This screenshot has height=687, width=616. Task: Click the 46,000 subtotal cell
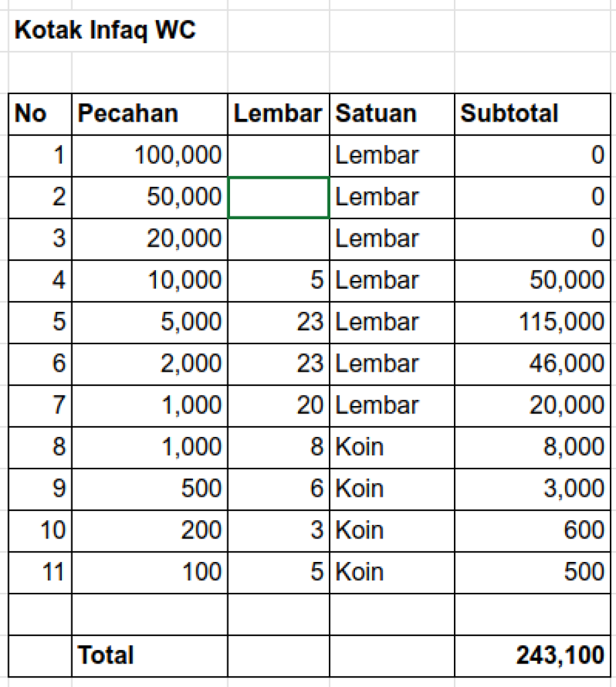tap(532, 364)
